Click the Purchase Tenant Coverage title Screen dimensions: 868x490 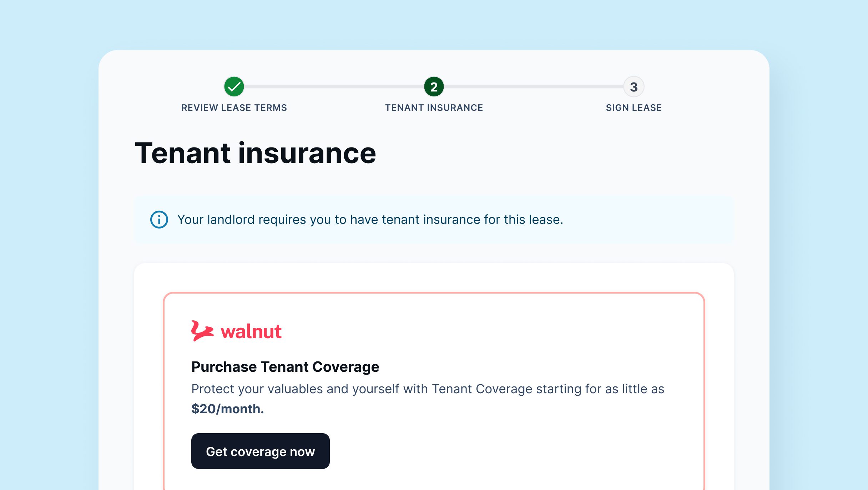point(285,367)
